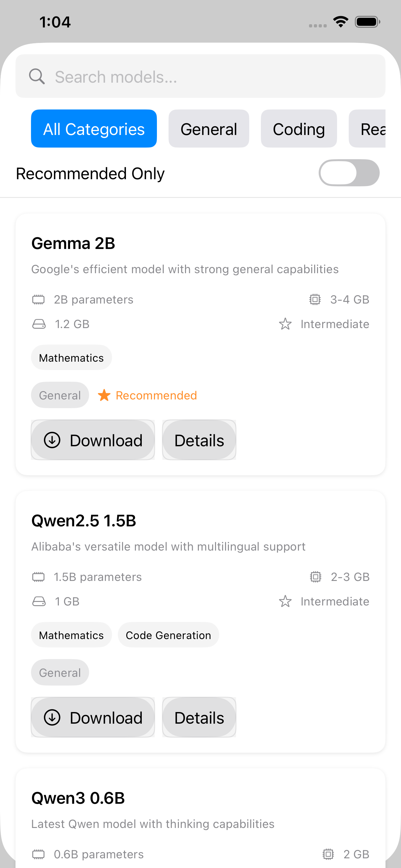Tap the storage drive icon beside 1.2 GB
This screenshot has width=401, height=868.
pos(39,324)
